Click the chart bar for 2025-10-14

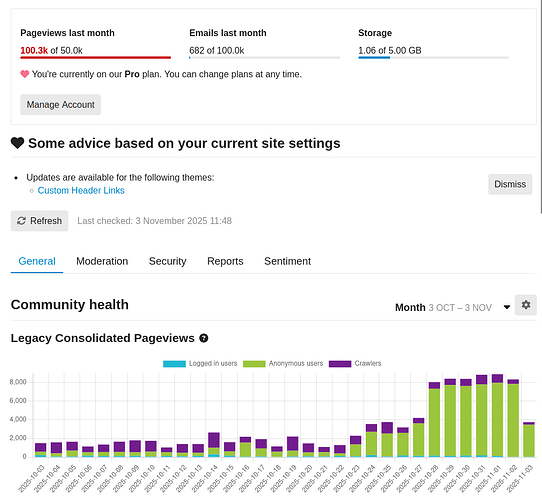(x=214, y=445)
